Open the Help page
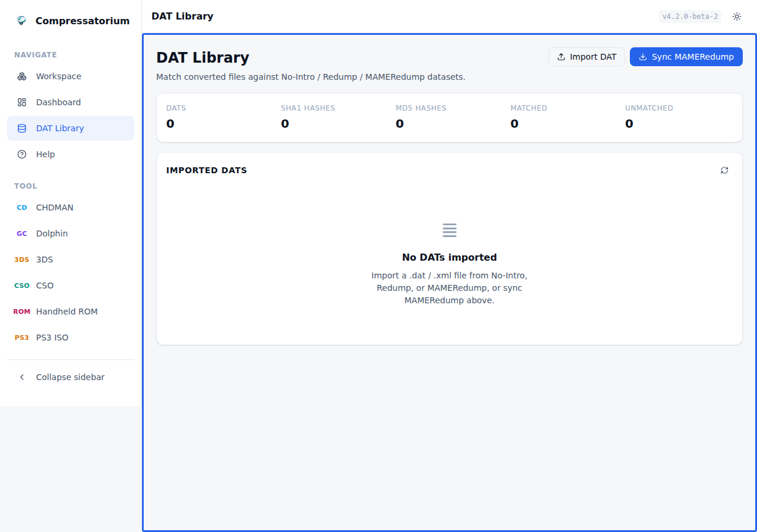The image size is (757, 532). coord(70,154)
